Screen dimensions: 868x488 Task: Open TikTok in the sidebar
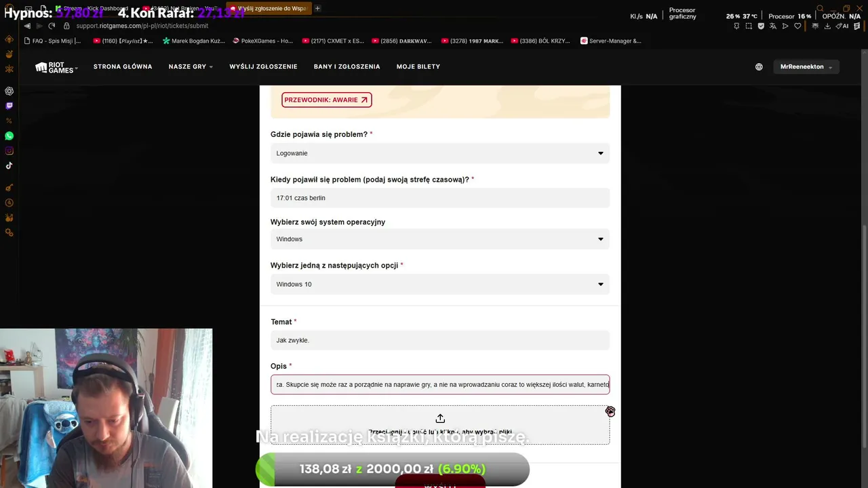click(9, 165)
